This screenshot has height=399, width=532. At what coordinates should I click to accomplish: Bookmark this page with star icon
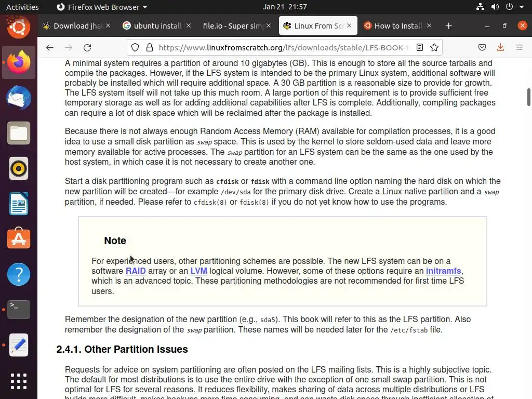pyautogui.click(x=434, y=47)
